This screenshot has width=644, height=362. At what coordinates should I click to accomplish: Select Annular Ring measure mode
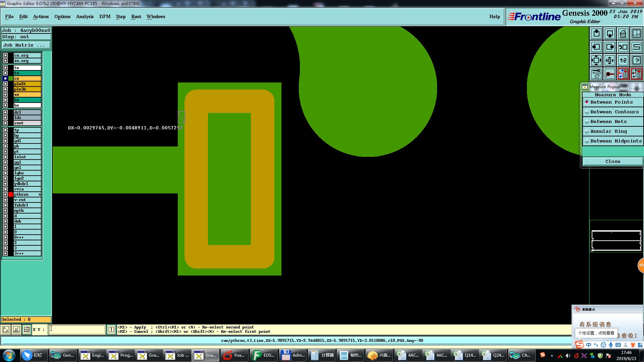608,131
